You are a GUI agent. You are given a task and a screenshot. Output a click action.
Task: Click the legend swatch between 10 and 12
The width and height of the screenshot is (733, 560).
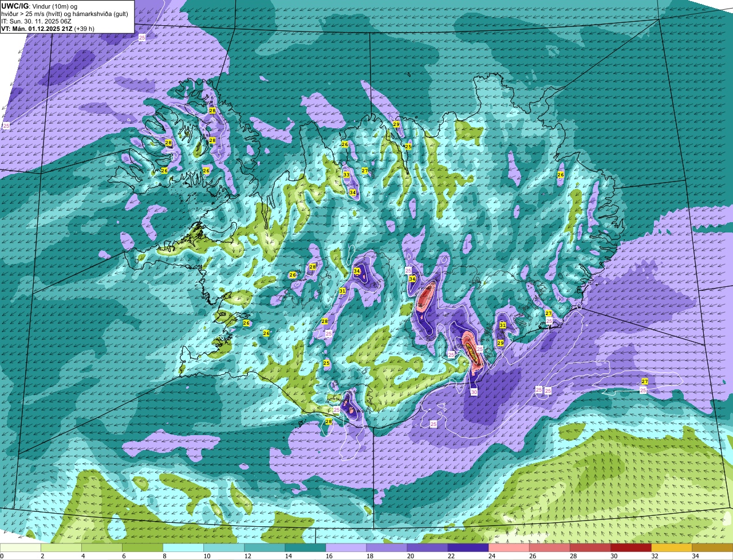coord(224,547)
